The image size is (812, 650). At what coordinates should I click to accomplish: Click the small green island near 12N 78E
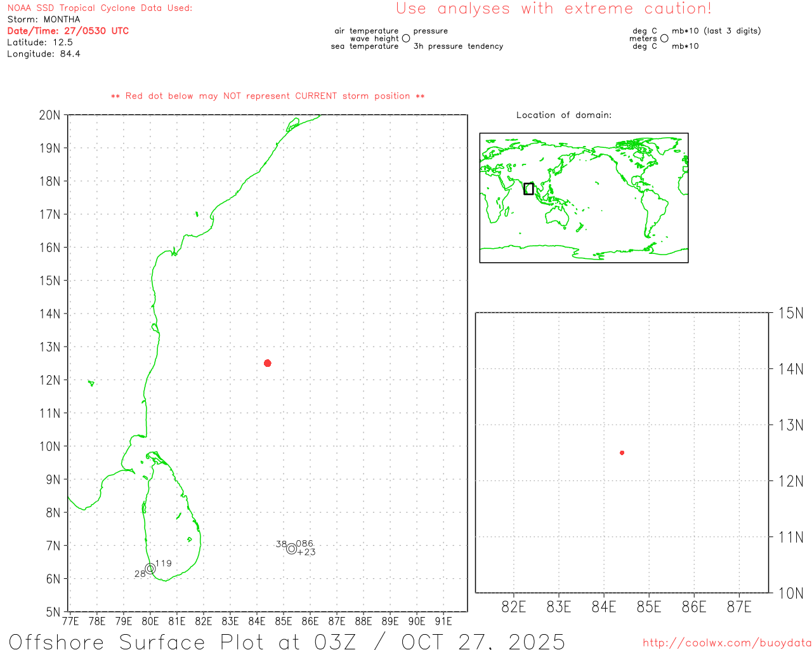pos(91,383)
